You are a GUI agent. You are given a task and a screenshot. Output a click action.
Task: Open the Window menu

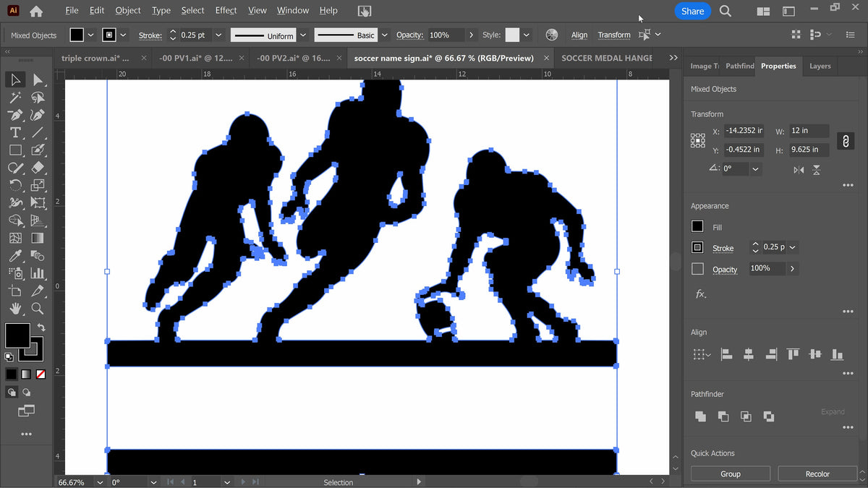pos(293,10)
